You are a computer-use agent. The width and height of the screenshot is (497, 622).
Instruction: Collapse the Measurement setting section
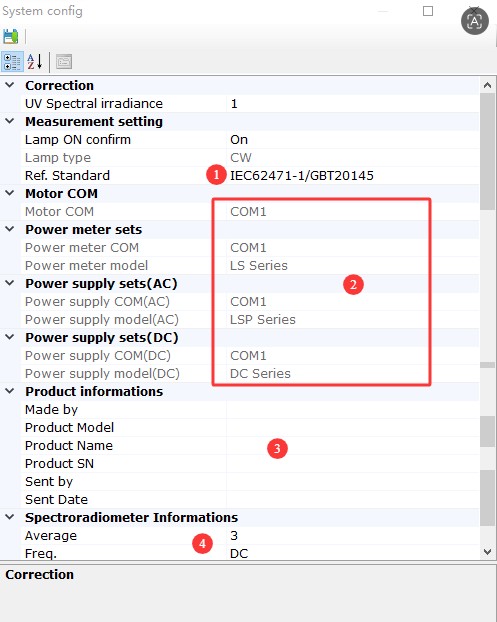[x=10, y=121]
